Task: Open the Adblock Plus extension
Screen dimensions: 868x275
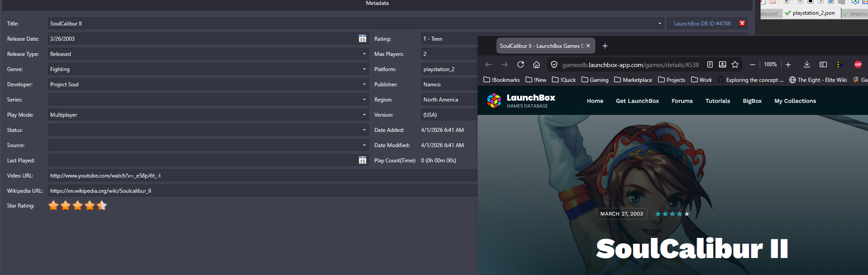Action: (x=858, y=65)
